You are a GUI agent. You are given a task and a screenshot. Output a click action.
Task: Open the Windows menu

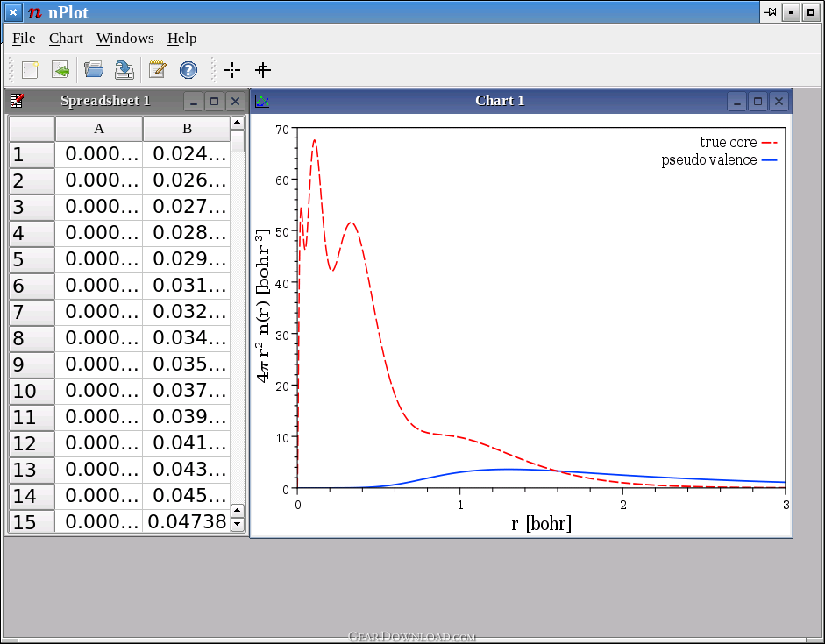point(125,39)
